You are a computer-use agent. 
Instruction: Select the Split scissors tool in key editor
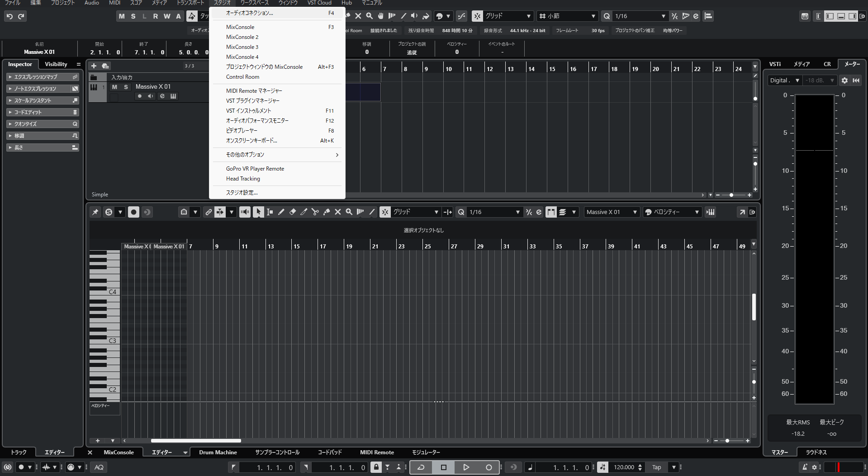pos(315,212)
